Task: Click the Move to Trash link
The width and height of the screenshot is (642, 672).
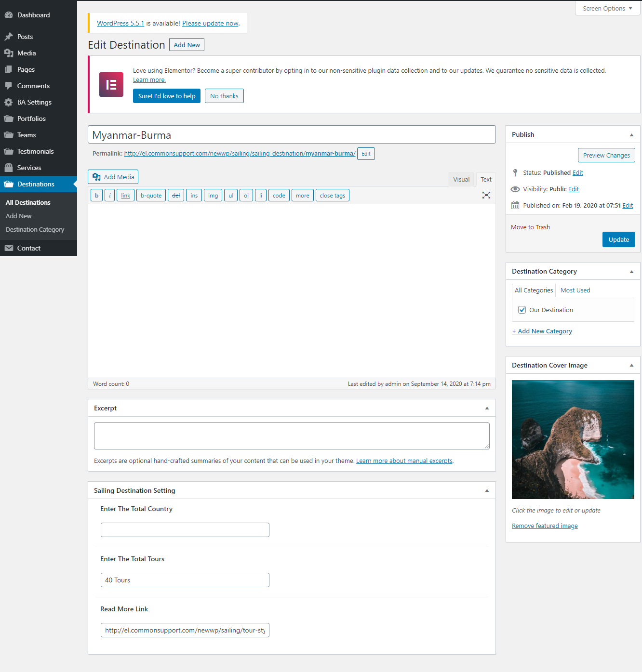Action: [x=530, y=227]
